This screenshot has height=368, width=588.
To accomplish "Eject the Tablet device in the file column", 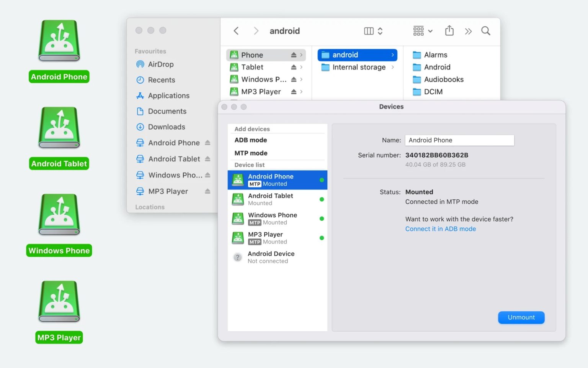I will (295, 67).
